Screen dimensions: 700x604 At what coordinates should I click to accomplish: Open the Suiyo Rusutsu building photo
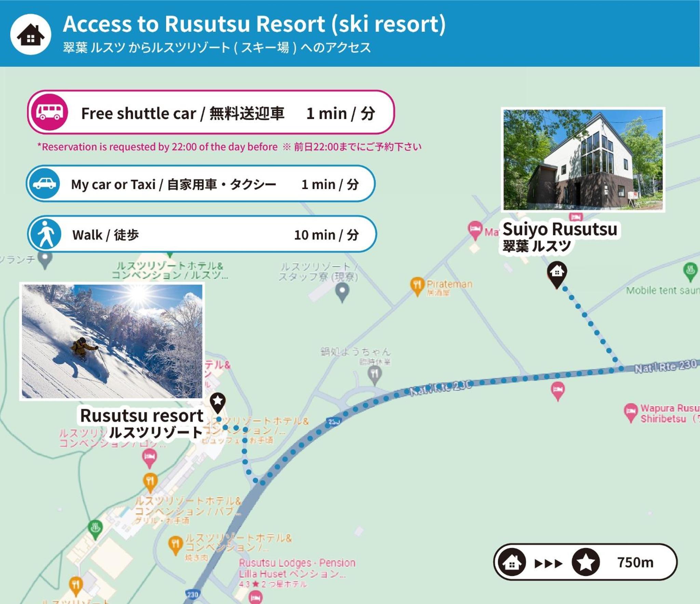[583, 160]
